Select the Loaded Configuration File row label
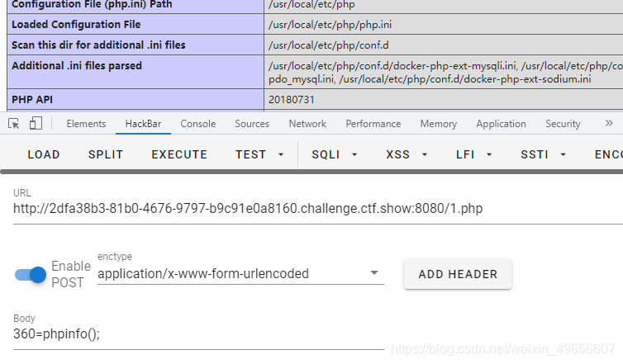 (x=76, y=25)
